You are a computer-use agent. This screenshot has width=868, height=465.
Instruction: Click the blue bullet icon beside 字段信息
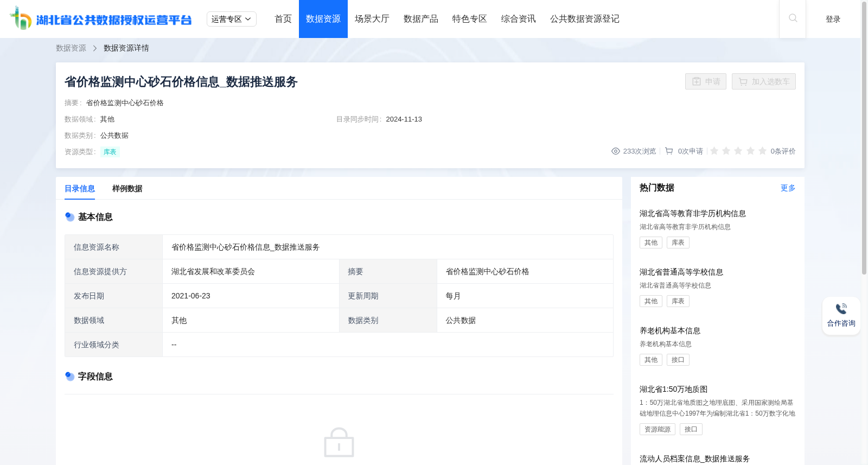(70, 377)
